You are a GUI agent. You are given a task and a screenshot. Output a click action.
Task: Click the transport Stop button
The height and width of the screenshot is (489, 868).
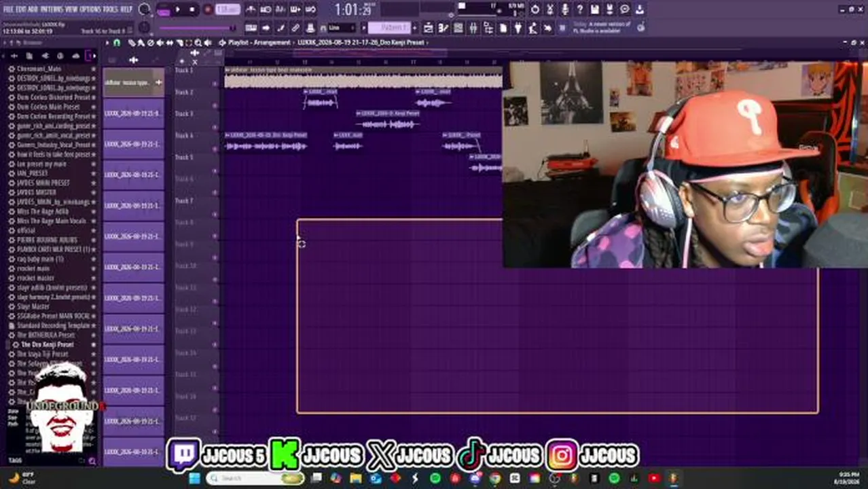click(192, 10)
